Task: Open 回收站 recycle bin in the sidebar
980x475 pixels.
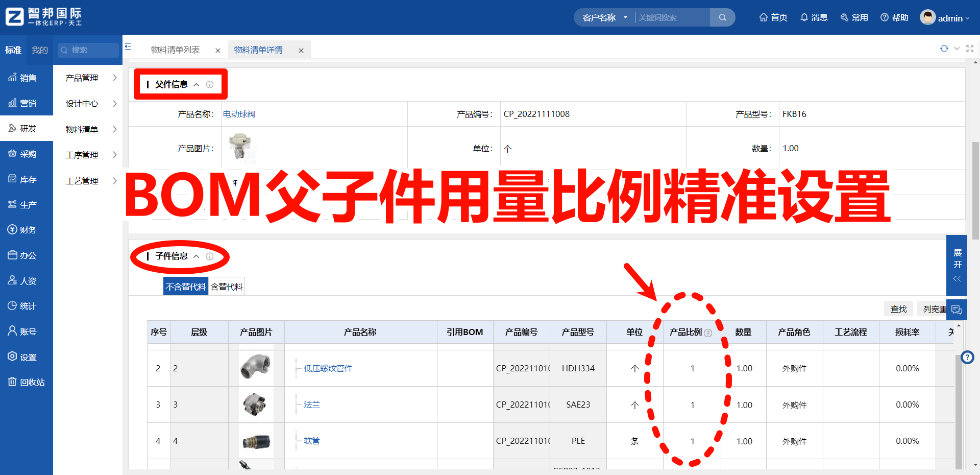Action: coord(27,382)
